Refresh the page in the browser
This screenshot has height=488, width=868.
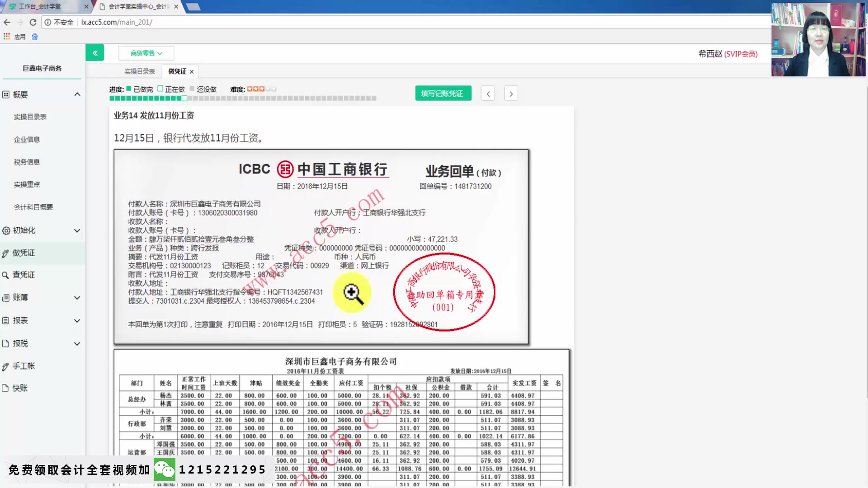click(x=33, y=22)
